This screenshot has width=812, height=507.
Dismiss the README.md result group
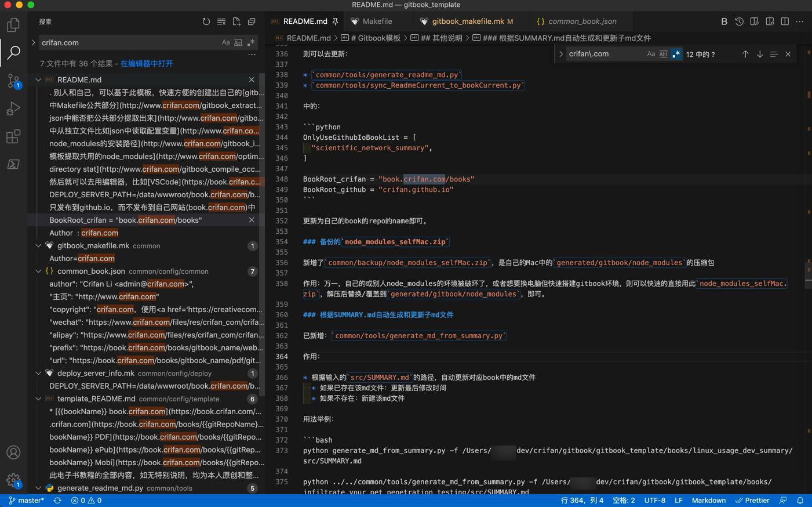[252, 79]
